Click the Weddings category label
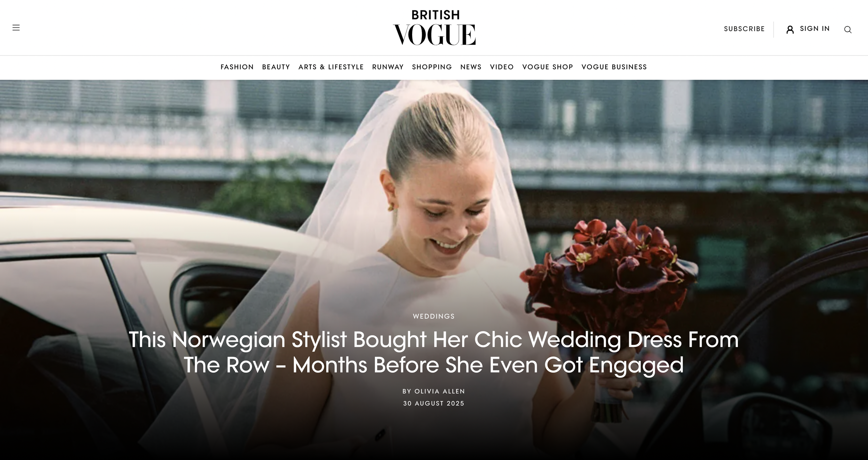Viewport: 868px width, 460px height. pyautogui.click(x=434, y=316)
